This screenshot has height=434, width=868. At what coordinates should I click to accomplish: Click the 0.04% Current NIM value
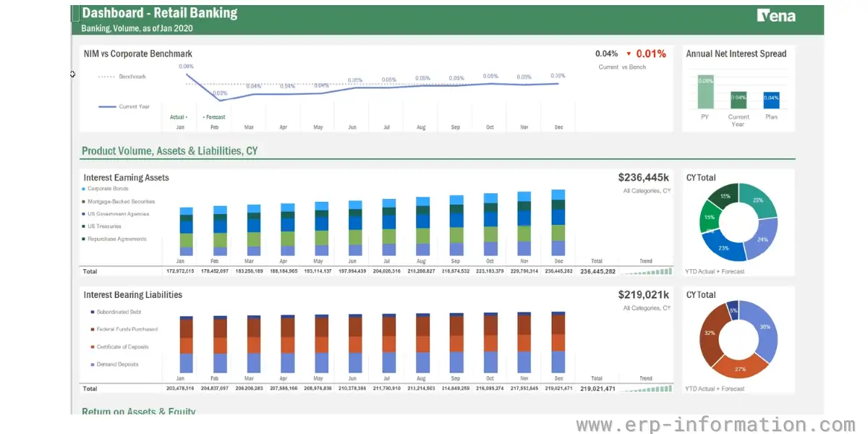tap(607, 54)
